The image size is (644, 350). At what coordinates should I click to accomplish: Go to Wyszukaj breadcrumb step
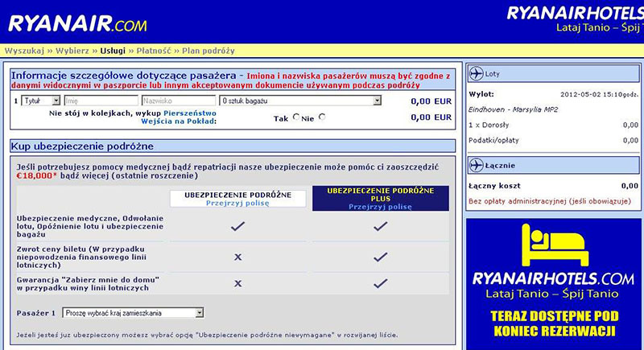click(24, 51)
